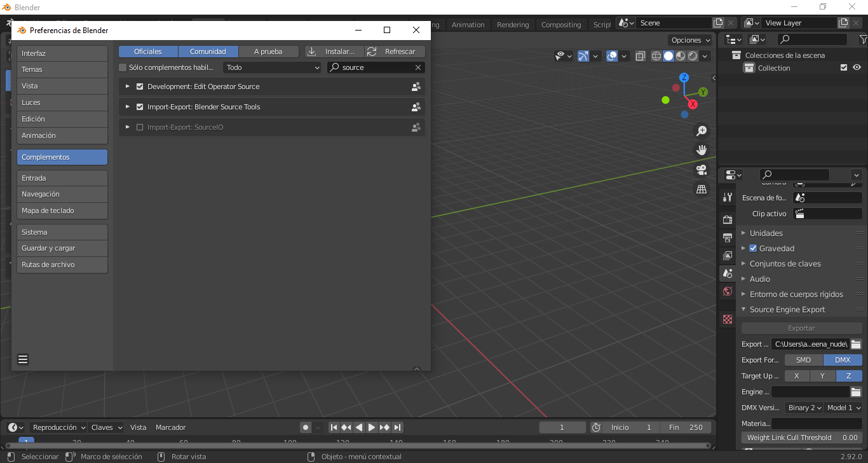Screen dimensions: 868x463
Task: Click new scene icon beside Scene field
Action: click(718, 23)
